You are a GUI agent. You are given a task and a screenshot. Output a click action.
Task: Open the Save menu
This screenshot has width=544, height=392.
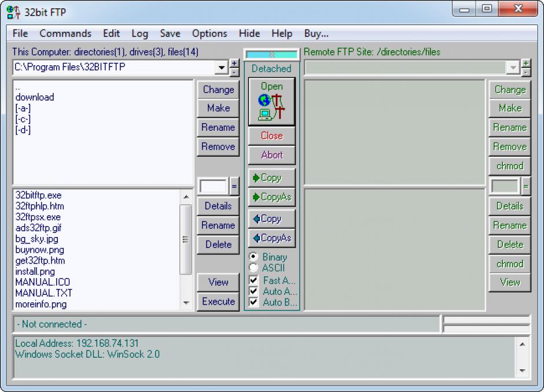tap(170, 34)
